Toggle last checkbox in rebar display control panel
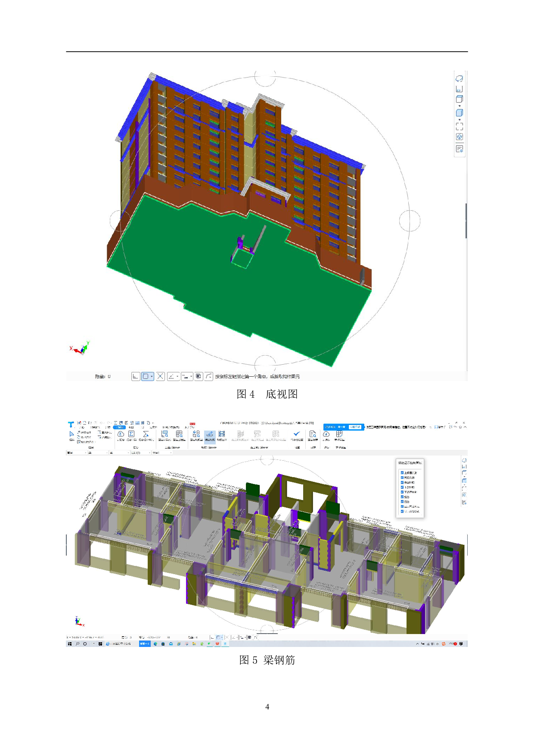This screenshot has width=534, height=756. [x=402, y=511]
